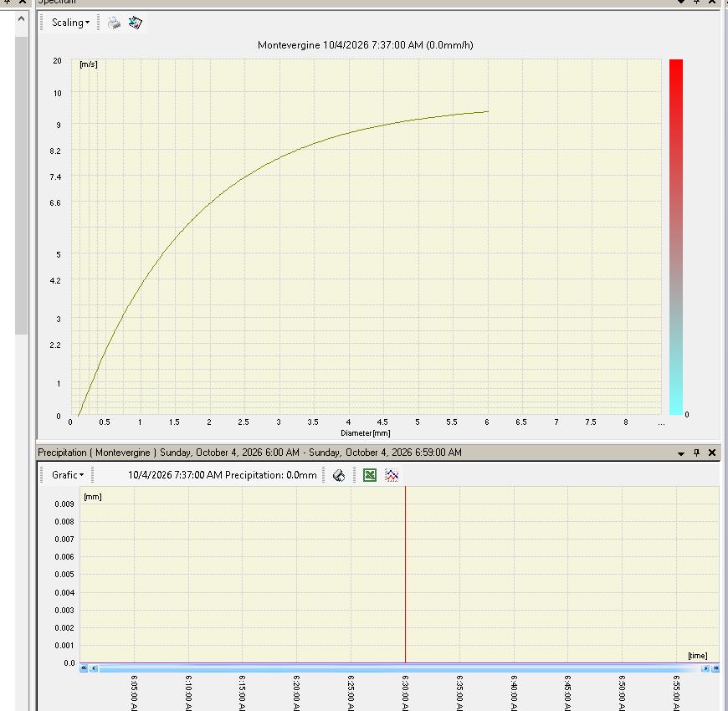Click the 8.2 value on the velocity axis
This screenshot has height=711, width=728.
(x=55, y=151)
